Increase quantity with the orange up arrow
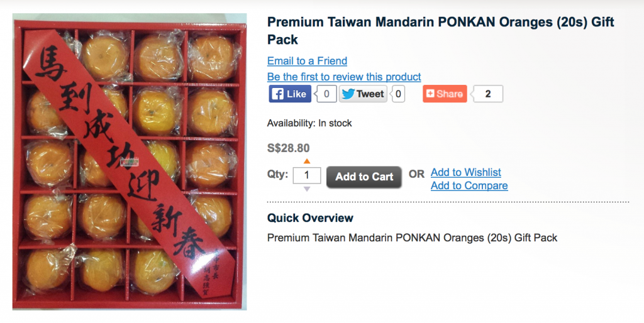This screenshot has height=323, width=644. pyautogui.click(x=307, y=161)
